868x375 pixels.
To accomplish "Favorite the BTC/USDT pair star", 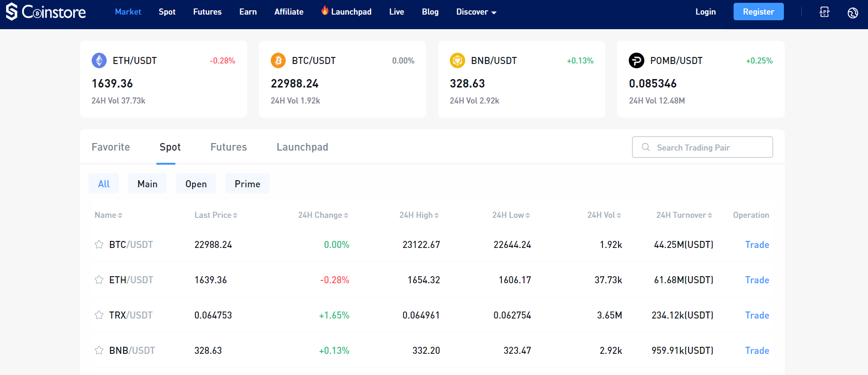I will coord(99,244).
